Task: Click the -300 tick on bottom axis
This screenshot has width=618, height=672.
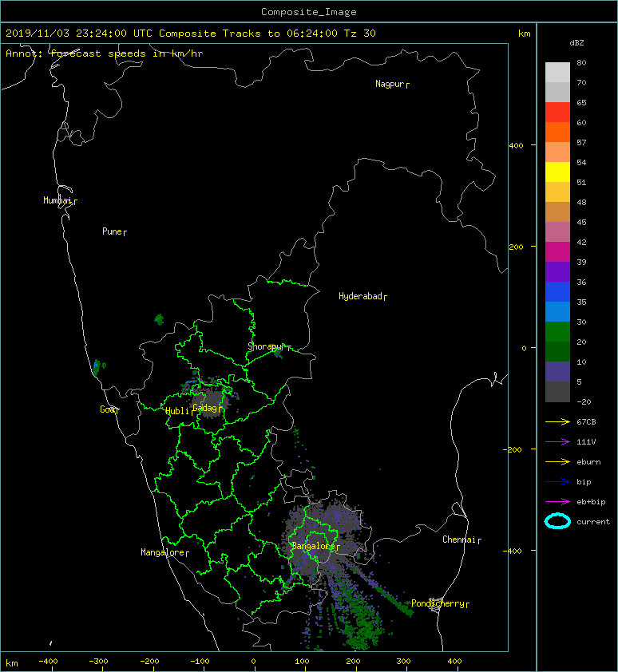Action: pos(99,662)
